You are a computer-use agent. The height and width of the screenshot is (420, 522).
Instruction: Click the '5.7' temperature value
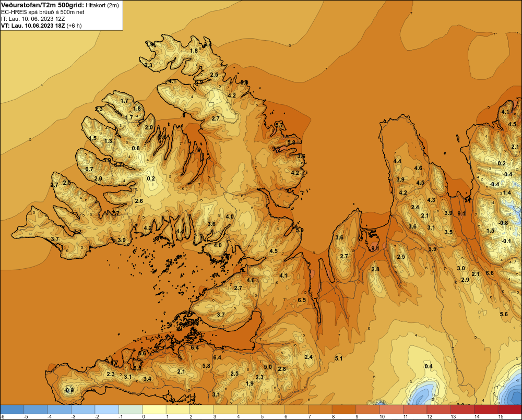coord(279,125)
